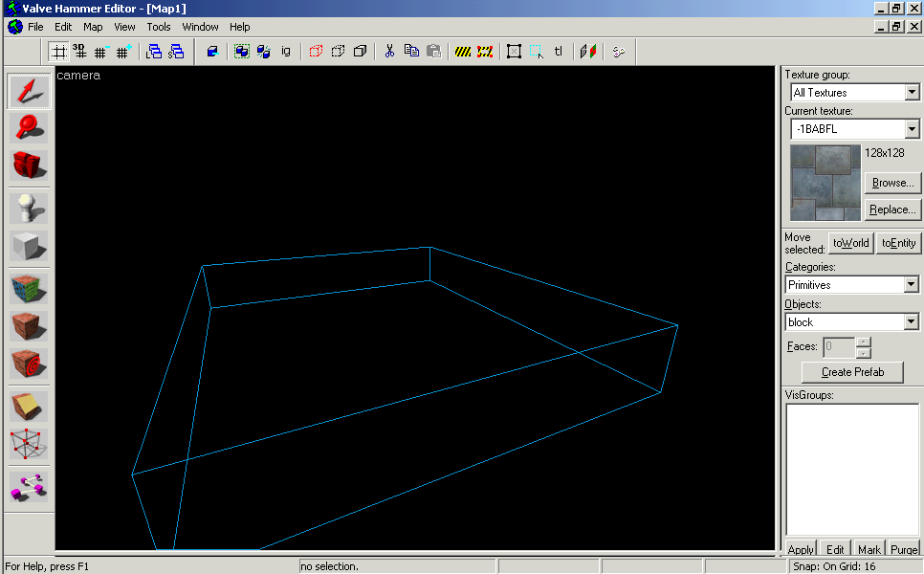Expand the Objects block dropdown
This screenshot has width=924, height=574.
point(911,321)
